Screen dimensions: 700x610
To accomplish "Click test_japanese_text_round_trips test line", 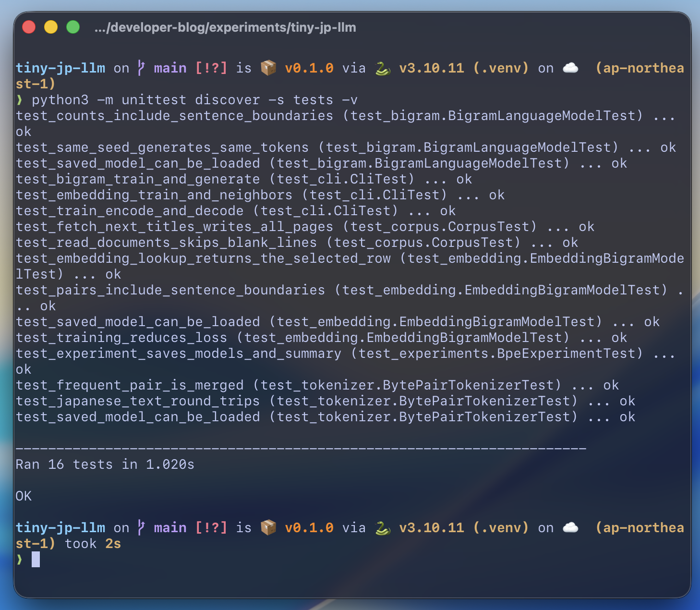I will pos(326,401).
